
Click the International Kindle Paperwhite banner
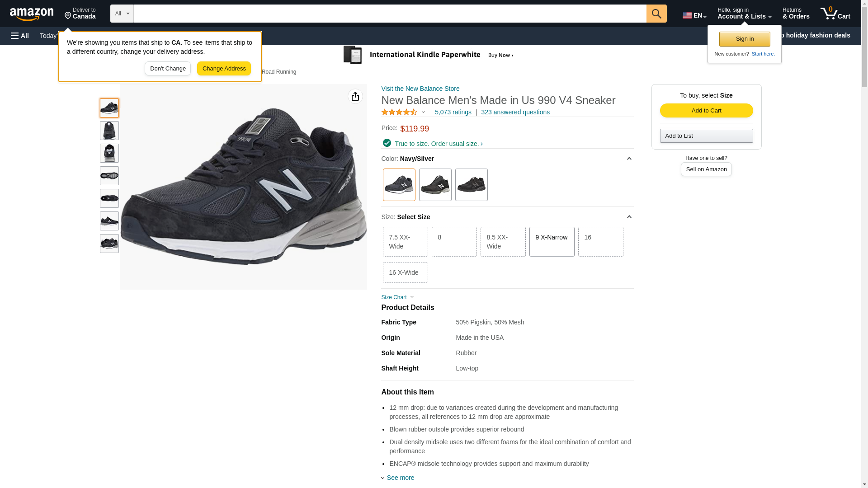pos(428,55)
